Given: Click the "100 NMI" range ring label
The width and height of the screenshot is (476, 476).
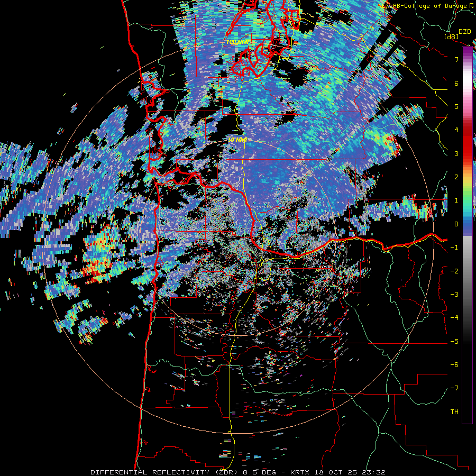Looking at the screenshot, I should pyautogui.click(x=237, y=42).
